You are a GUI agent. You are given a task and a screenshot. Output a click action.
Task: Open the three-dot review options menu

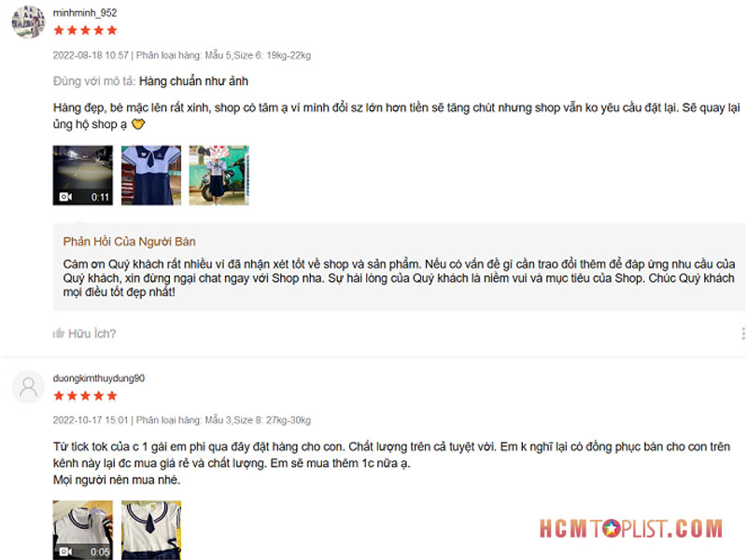[x=742, y=333]
